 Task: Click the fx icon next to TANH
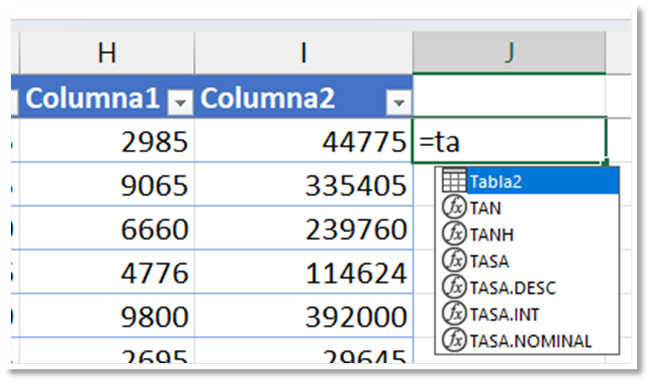click(x=454, y=234)
